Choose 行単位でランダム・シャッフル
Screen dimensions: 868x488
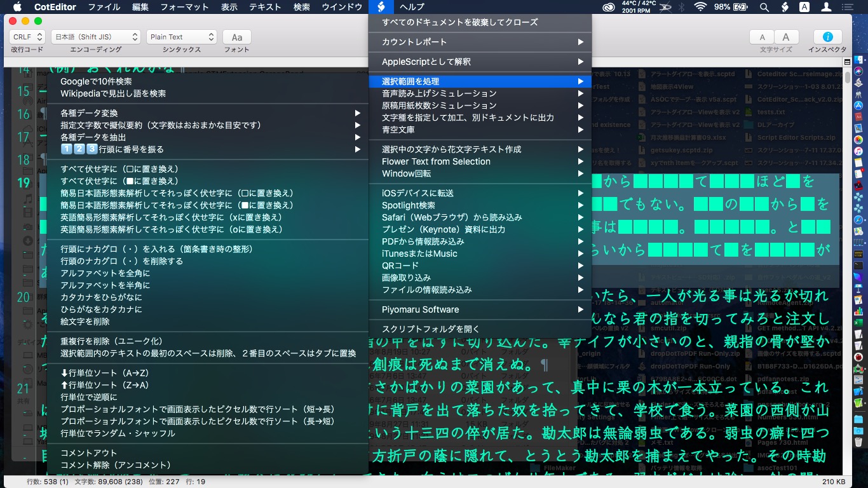coord(208,433)
